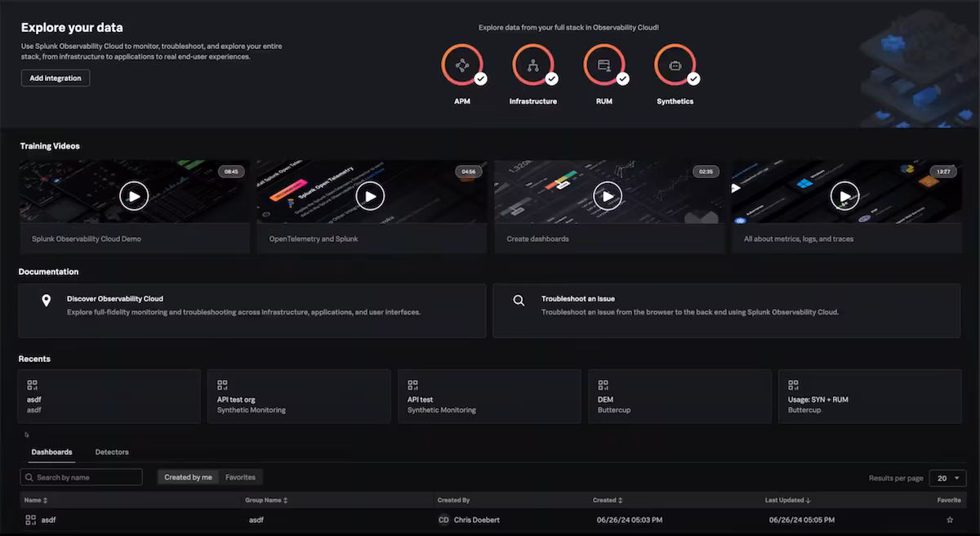Sort by Name column header
The width and height of the screenshot is (980, 536).
(36, 500)
